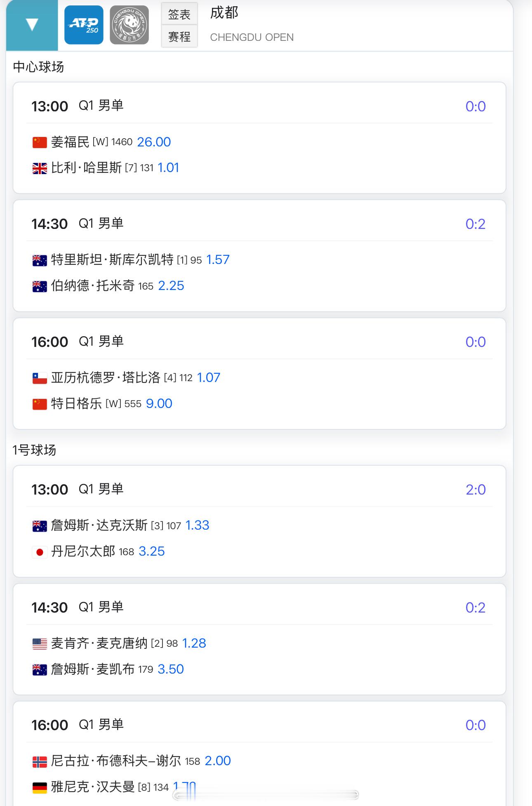Click UK flag beside 比利·哈里斯
The width and height of the screenshot is (532, 806).
click(x=40, y=168)
